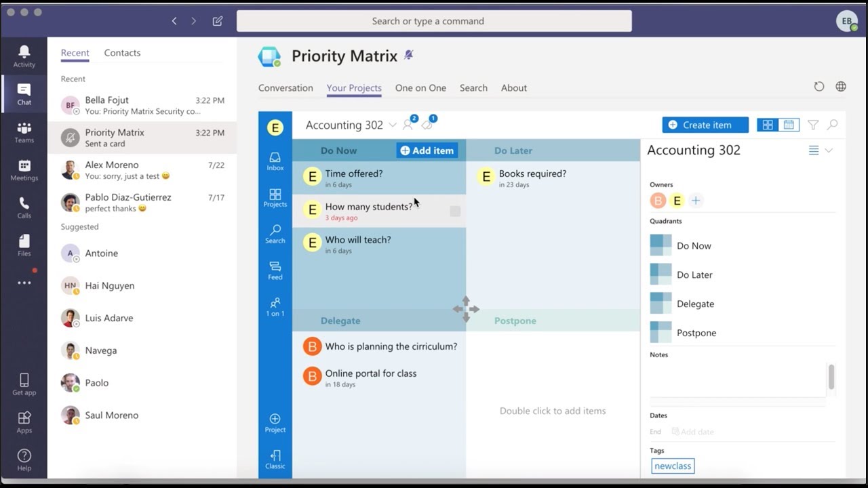Open the Books required? item
868x488 pixels.
click(x=553, y=178)
